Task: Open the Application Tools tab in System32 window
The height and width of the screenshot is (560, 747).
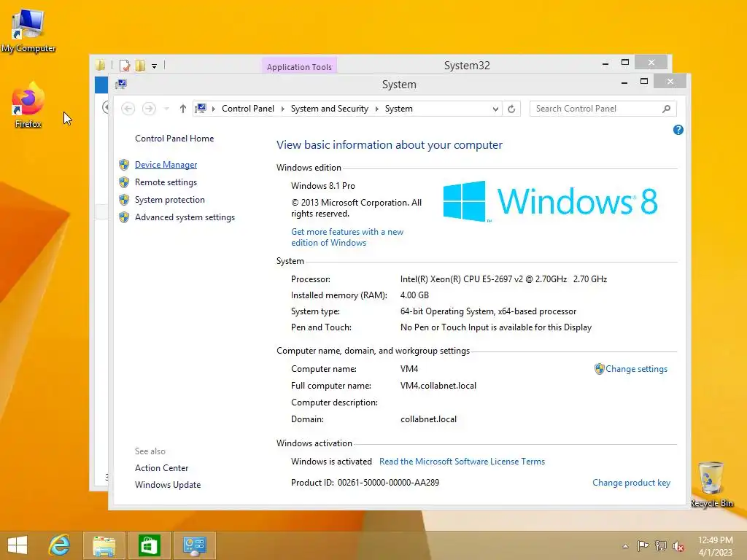Action: (299, 66)
